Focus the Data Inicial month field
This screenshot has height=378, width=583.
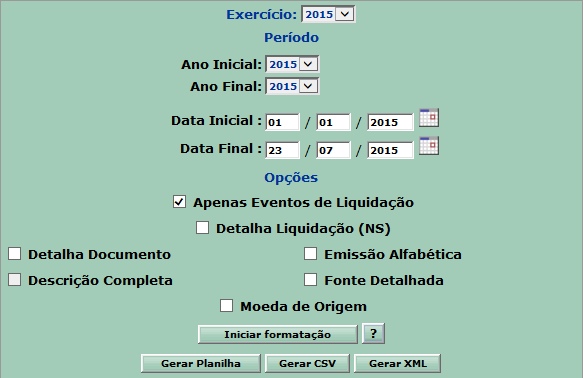[333, 122]
